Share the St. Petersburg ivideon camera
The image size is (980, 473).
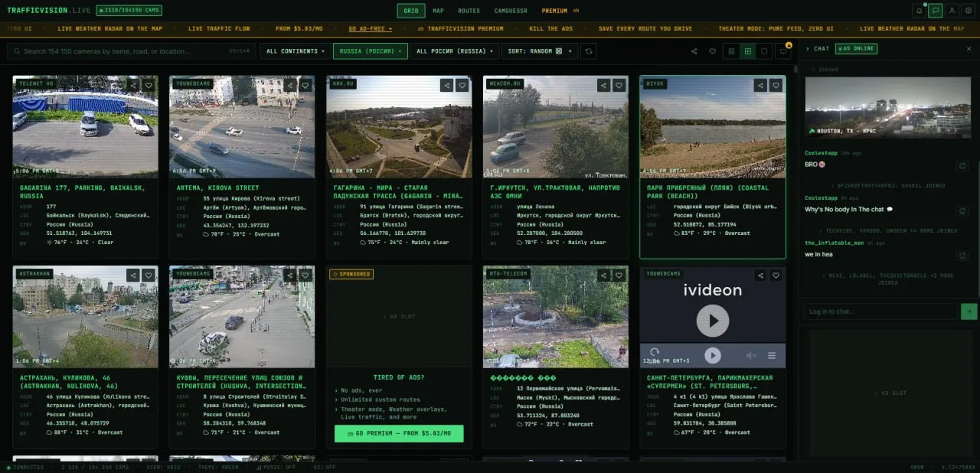pyautogui.click(x=760, y=275)
